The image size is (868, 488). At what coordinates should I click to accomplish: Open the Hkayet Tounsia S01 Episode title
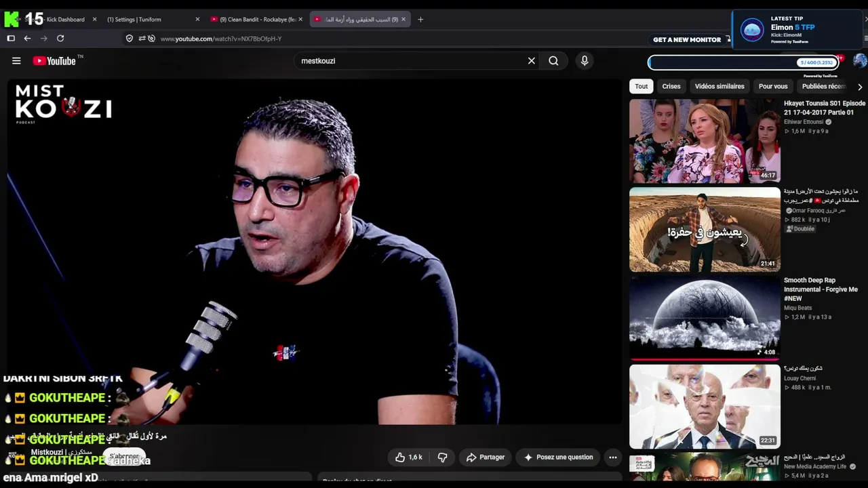825,108
